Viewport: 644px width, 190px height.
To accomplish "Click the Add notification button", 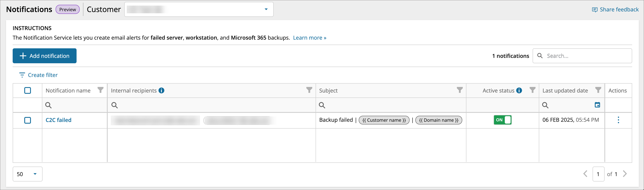I will click(44, 56).
